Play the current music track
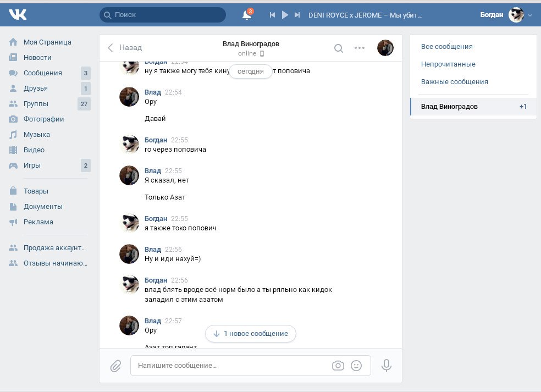 (x=285, y=15)
